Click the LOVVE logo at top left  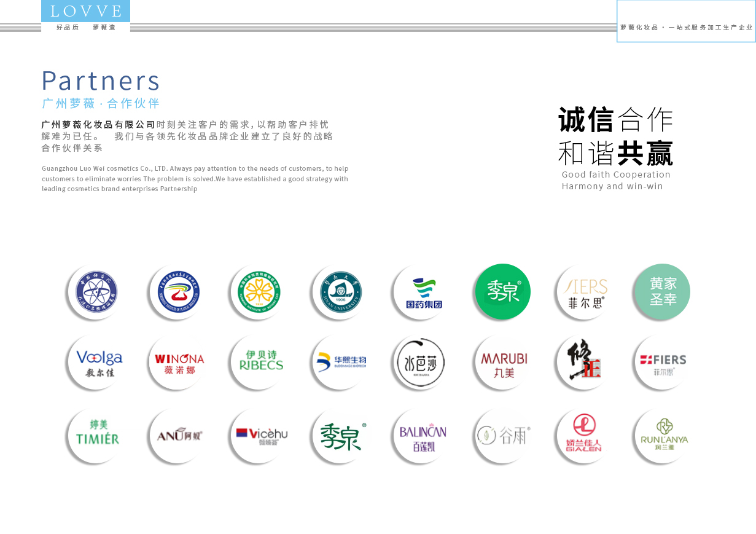click(86, 11)
